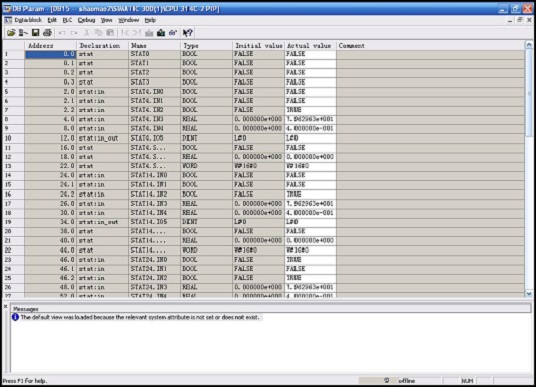
Task: Click the Type column header
Action: point(206,45)
